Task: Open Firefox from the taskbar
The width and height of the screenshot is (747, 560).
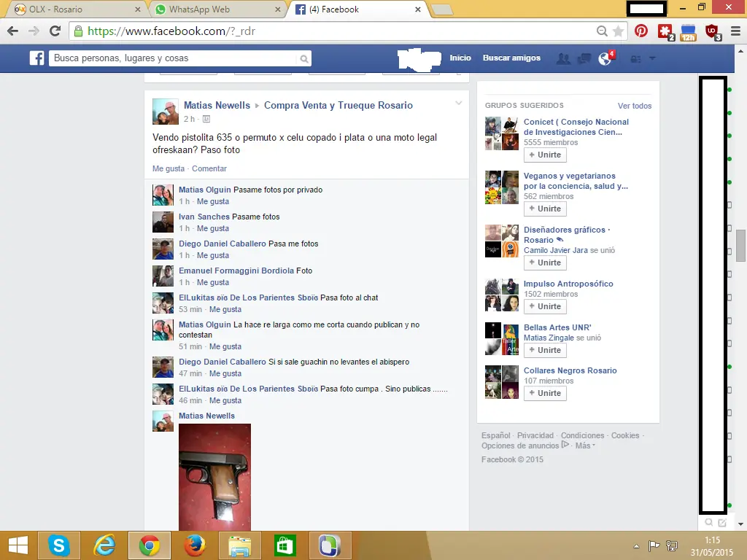Action: pyautogui.click(x=195, y=545)
